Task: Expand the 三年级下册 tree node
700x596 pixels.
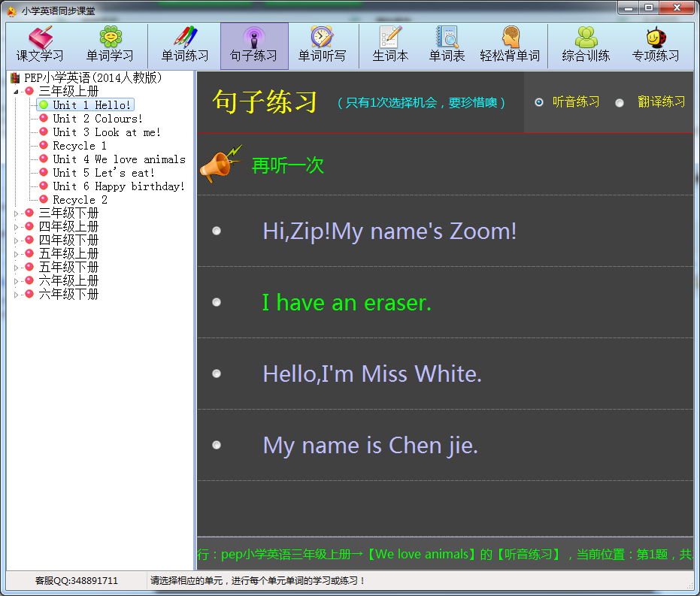Action: tap(17, 213)
